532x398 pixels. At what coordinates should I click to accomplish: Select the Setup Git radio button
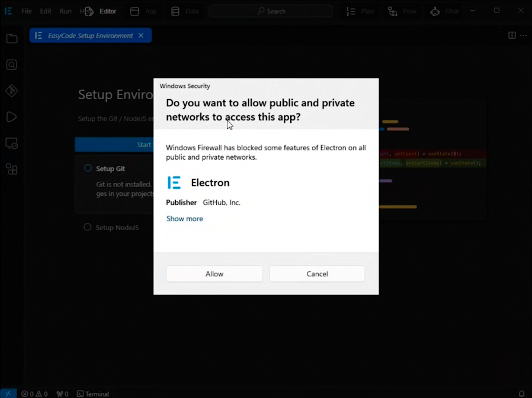[88, 168]
